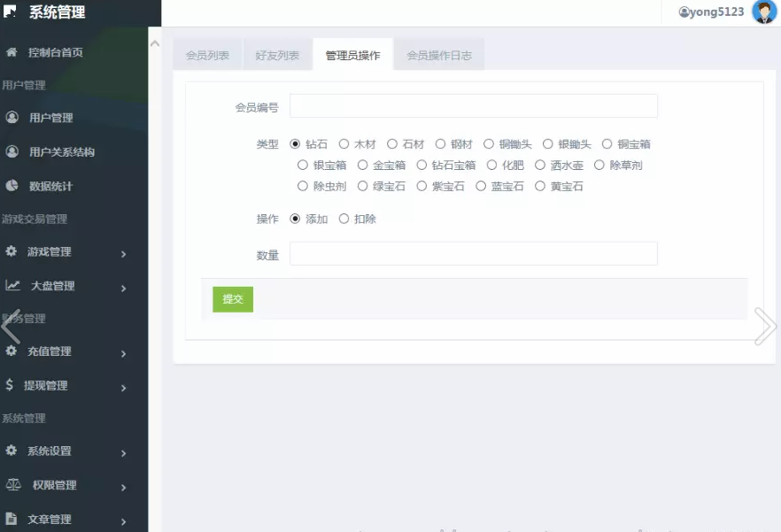The image size is (781, 532).
Task: Expand the 游戏管理 submenu arrow
Action: point(124,254)
